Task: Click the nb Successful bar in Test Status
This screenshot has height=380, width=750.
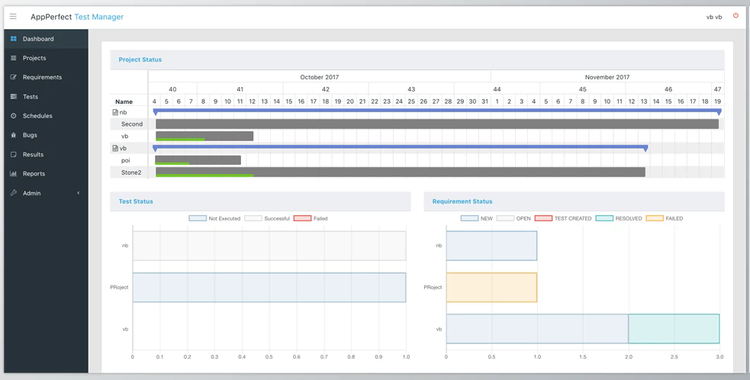Action: click(x=269, y=246)
